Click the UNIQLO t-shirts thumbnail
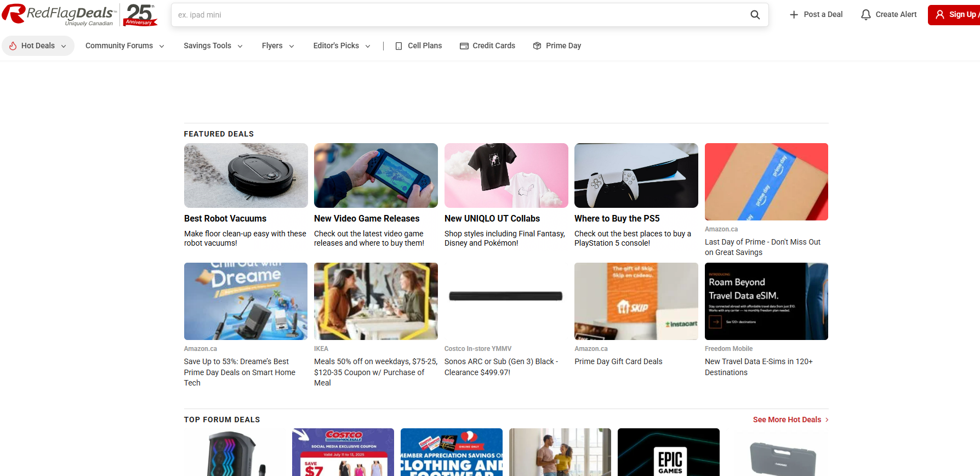This screenshot has width=980, height=476. click(x=506, y=175)
